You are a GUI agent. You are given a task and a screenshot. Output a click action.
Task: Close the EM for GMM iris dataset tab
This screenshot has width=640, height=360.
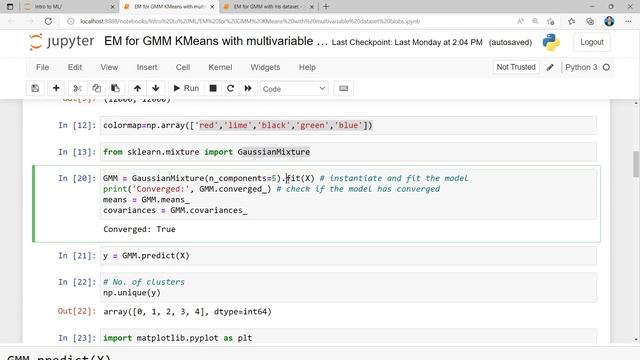point(312,7)
